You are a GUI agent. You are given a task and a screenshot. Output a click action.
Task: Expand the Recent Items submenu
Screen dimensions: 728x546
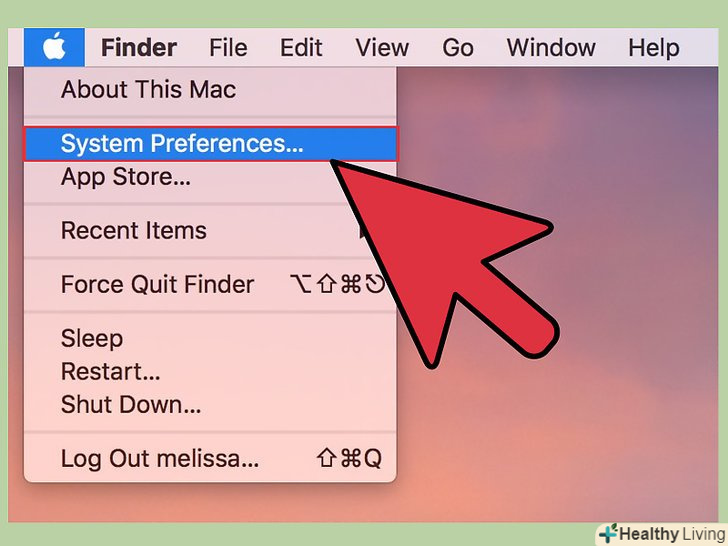pos(210,231)
